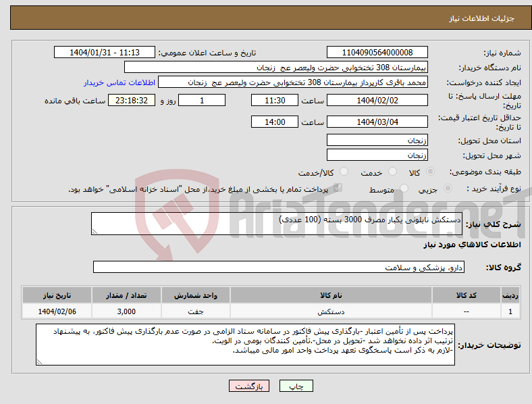Click row number 1 cell
Viewport: 532px width, 404px height.
pyautogui.click(x=510, y=311)
